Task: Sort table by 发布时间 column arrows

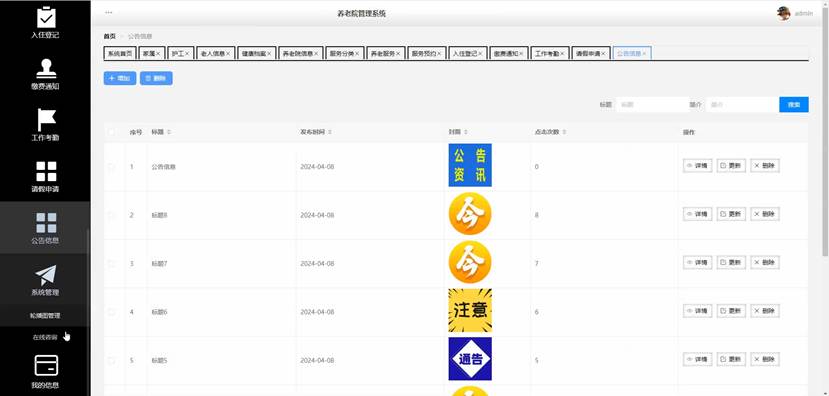Action: coord(329,132)
